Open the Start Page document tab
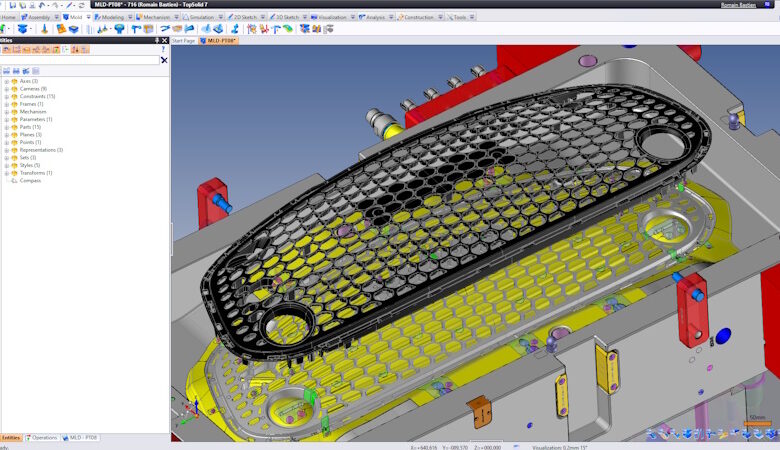The image size is (780, 450). point(184,41)
